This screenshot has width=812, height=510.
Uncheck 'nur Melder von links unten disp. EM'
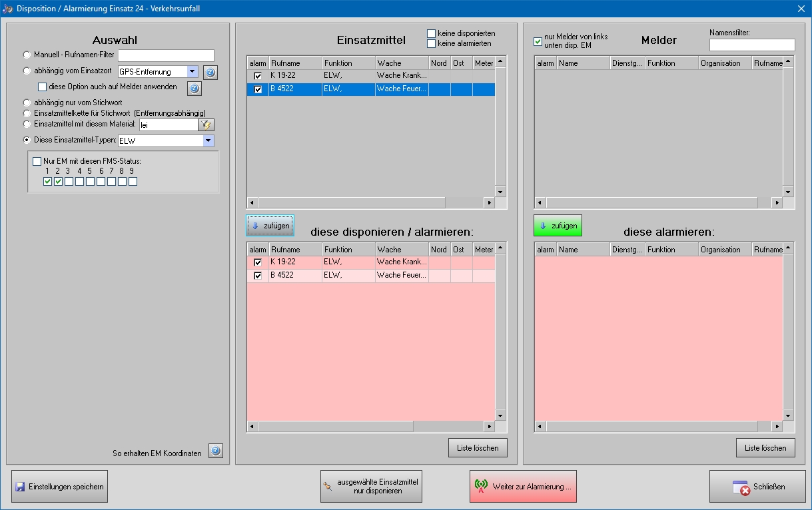[x=538, y=41]
